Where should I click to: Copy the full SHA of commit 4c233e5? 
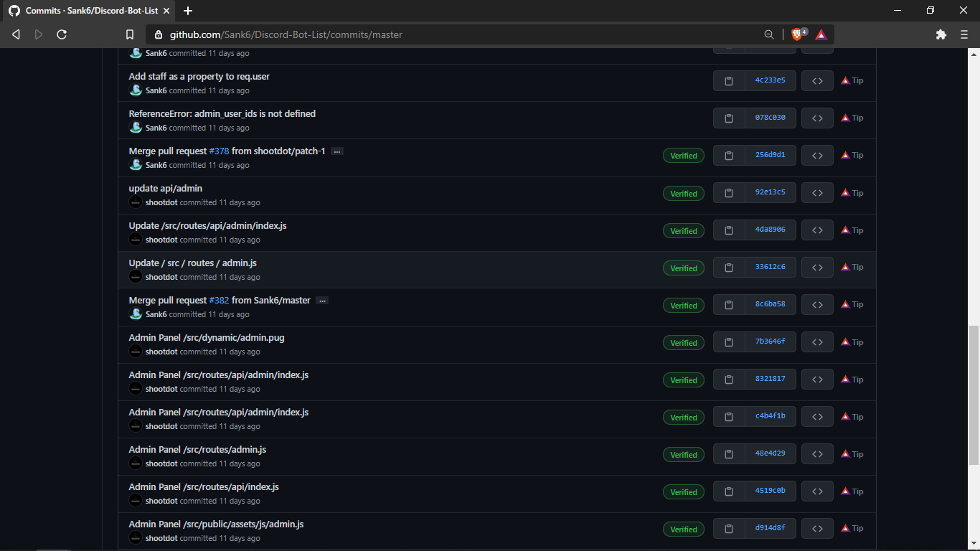click(729, 80)
